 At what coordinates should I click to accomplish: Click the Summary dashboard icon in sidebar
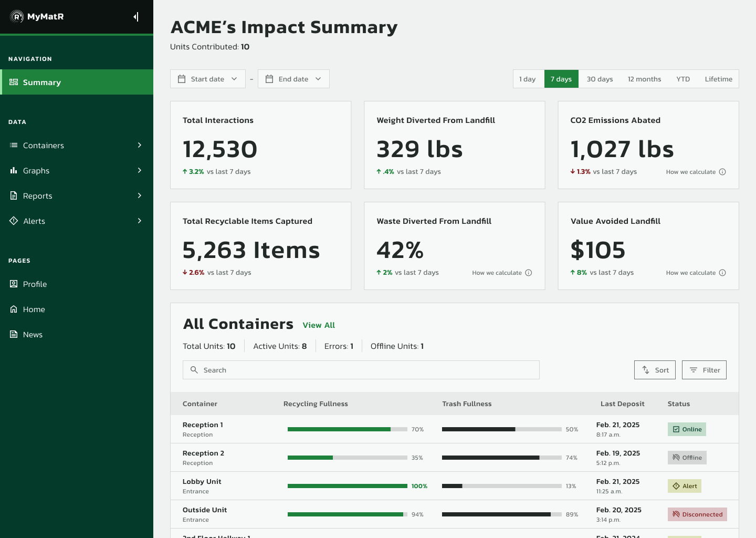tap(14, 82)
